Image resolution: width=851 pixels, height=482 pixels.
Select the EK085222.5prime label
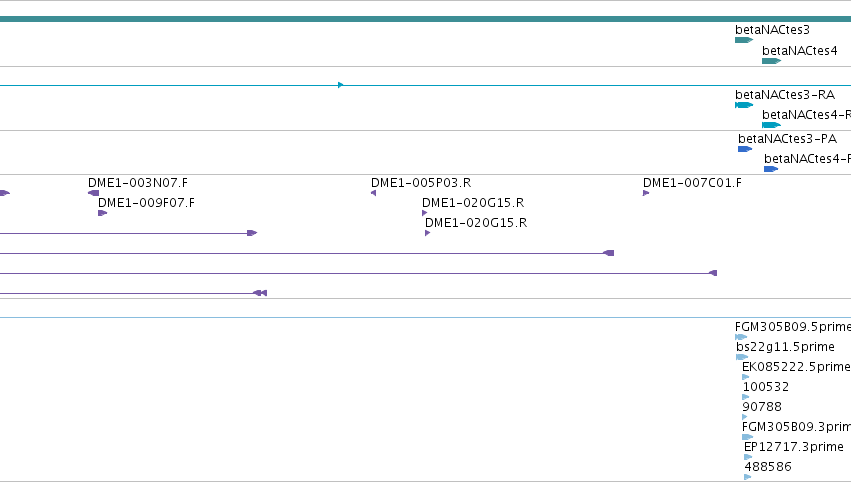(x=796, y=367)
